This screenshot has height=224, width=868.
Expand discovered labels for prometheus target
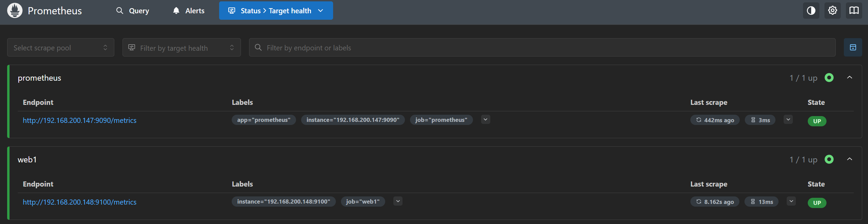486,119
